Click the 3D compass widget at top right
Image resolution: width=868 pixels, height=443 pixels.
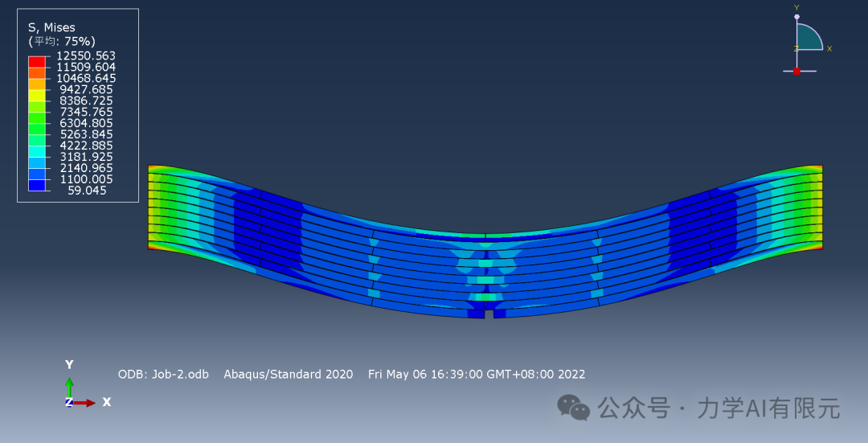[807, 40]
